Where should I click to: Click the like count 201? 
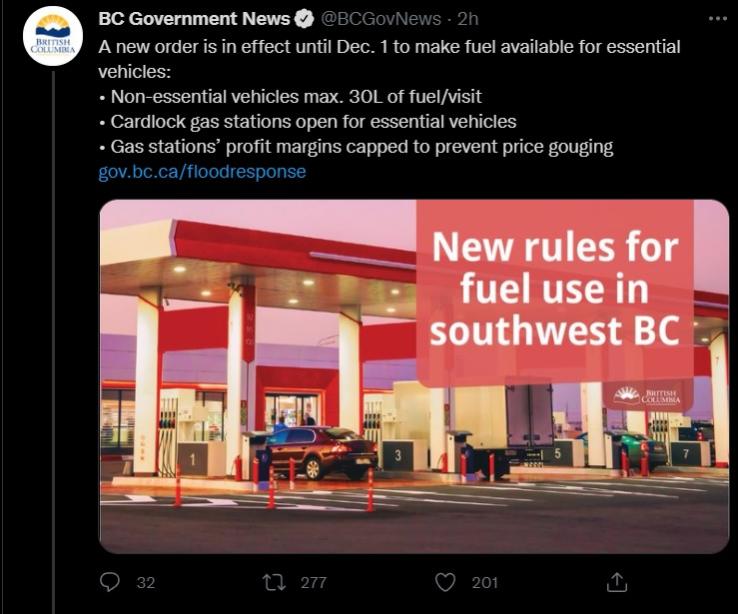click(484, 582)
